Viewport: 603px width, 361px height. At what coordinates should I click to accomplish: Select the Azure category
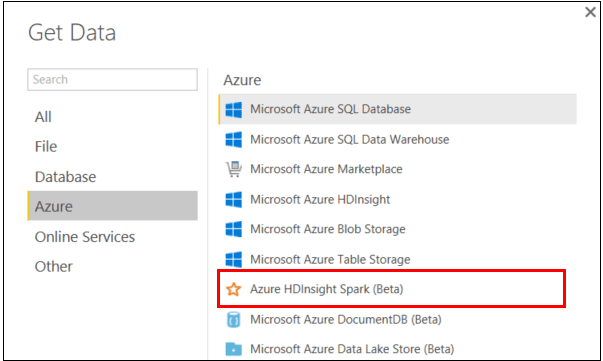click(x=112, y=206)
